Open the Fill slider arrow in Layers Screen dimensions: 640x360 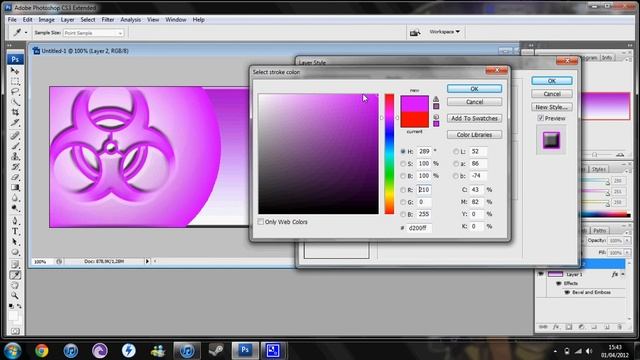(627, 253)
